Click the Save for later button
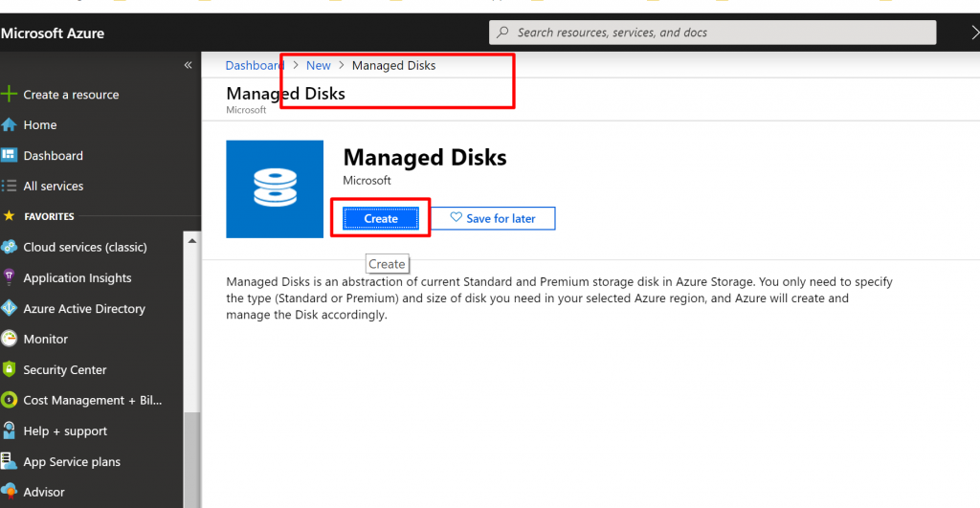The image size is (980, 508). [493, 219]
